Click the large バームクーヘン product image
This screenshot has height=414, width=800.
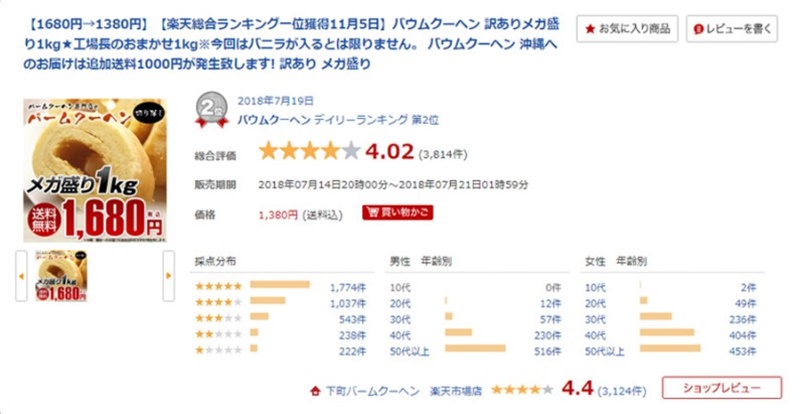click(95, 170)
